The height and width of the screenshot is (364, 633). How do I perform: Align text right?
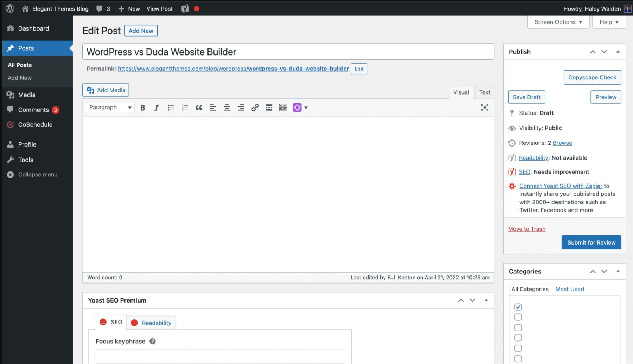pyautogui.click(x=241, y=108)
